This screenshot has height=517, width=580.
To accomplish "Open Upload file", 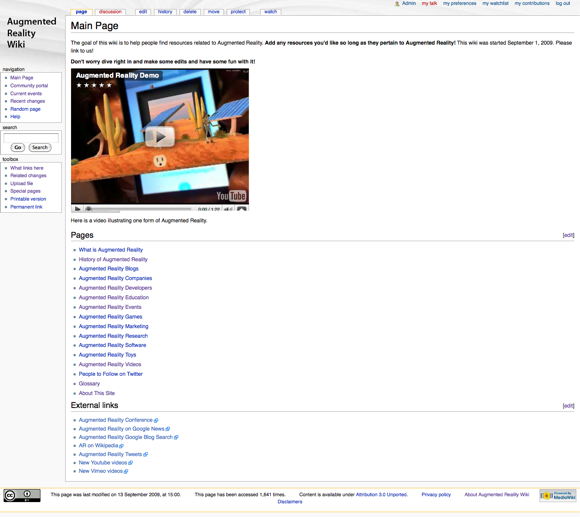I will coord(21,183).
